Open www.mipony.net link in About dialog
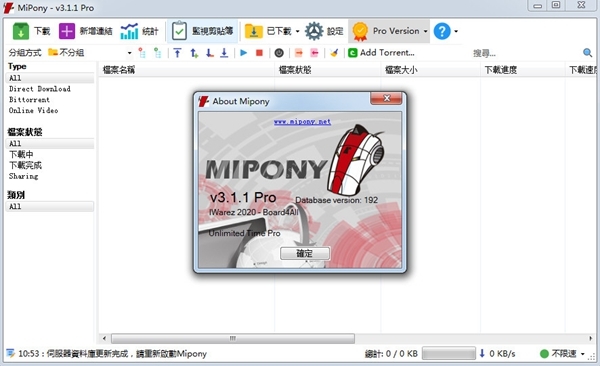 tap(302, 122)
